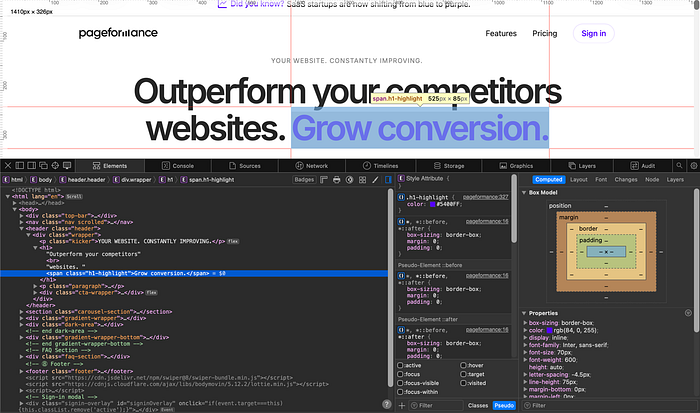
Task: Open the Features link in page nav
Action: pos(501,33)
